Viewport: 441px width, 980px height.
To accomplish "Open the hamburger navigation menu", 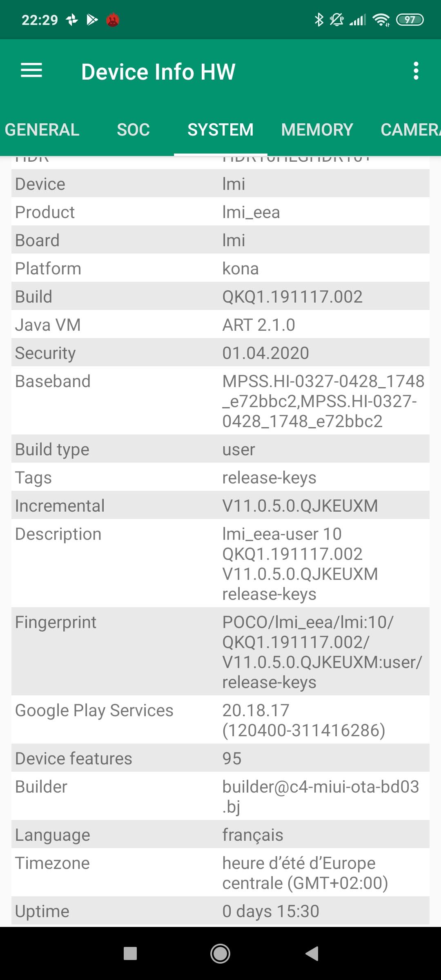I will pos(31,71).
